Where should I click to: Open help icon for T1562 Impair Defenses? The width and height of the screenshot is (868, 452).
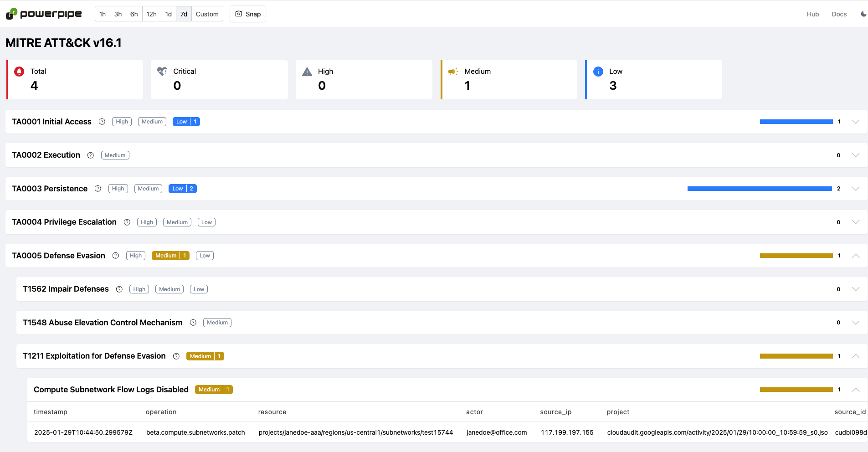click(x=119, y=289)
